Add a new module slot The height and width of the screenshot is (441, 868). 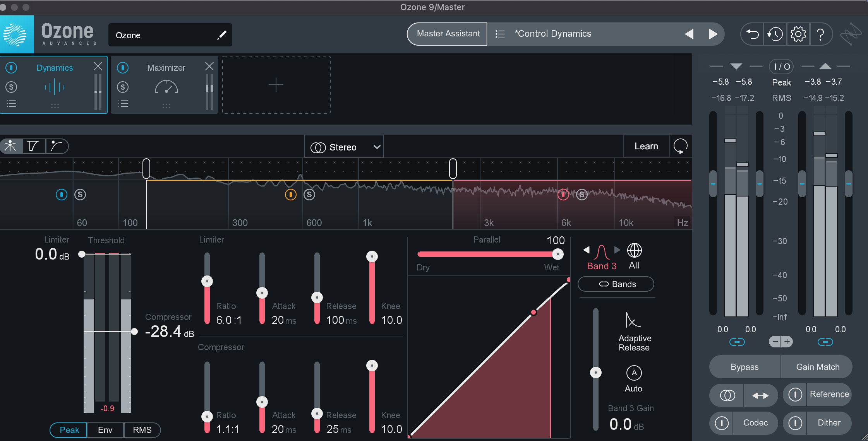(x=276, y=85)
